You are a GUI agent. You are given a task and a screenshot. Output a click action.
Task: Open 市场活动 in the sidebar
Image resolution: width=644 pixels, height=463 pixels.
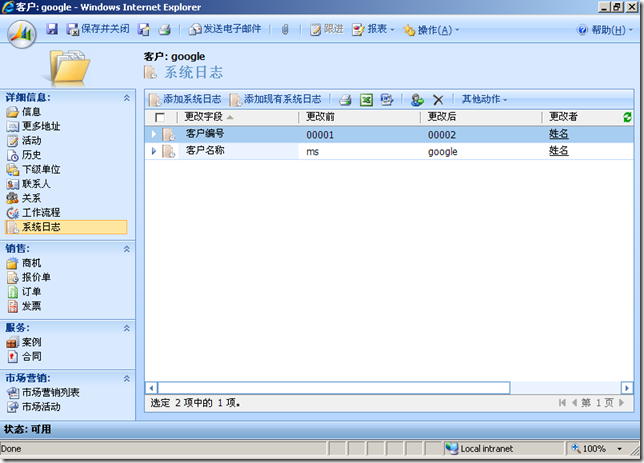(33, 407)
